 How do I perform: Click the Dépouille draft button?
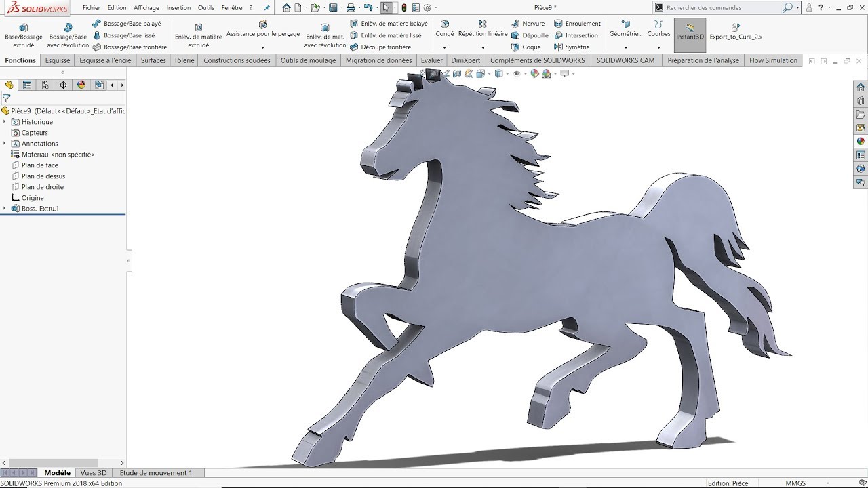click(x=530, y=35)
